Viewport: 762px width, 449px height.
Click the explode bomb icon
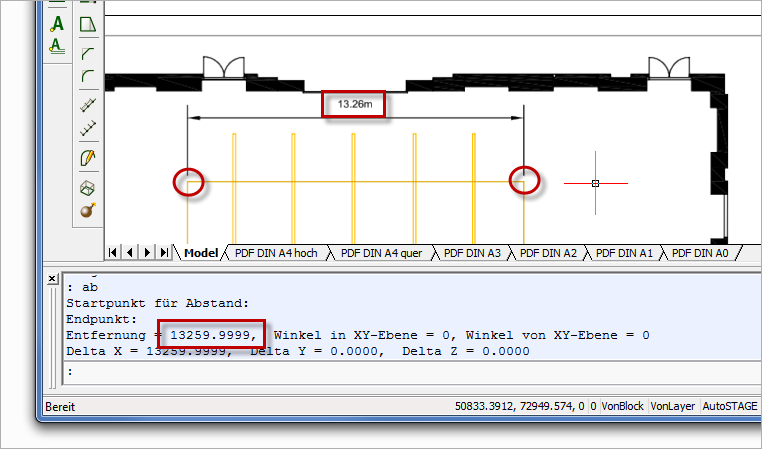(x=88, y=210)
